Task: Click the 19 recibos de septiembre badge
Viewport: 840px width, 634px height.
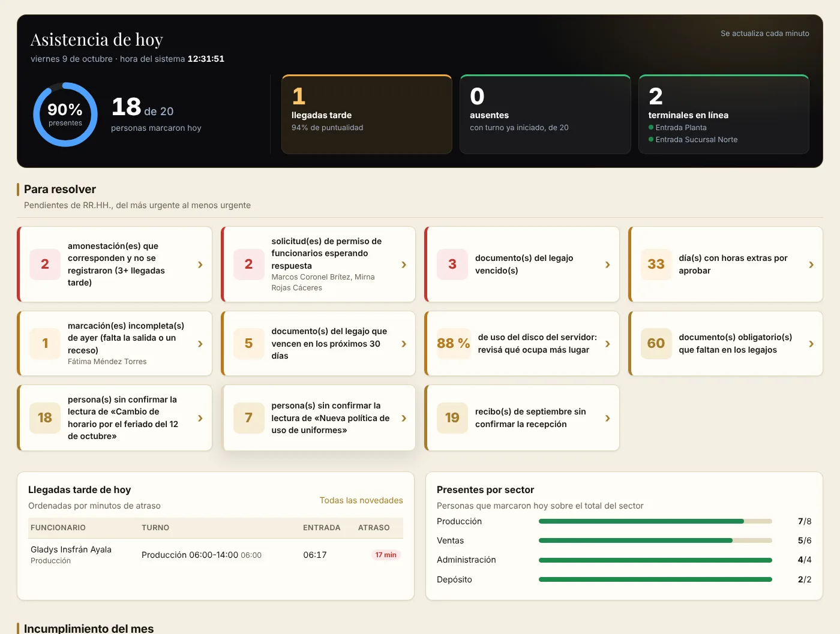Action: 452,418
